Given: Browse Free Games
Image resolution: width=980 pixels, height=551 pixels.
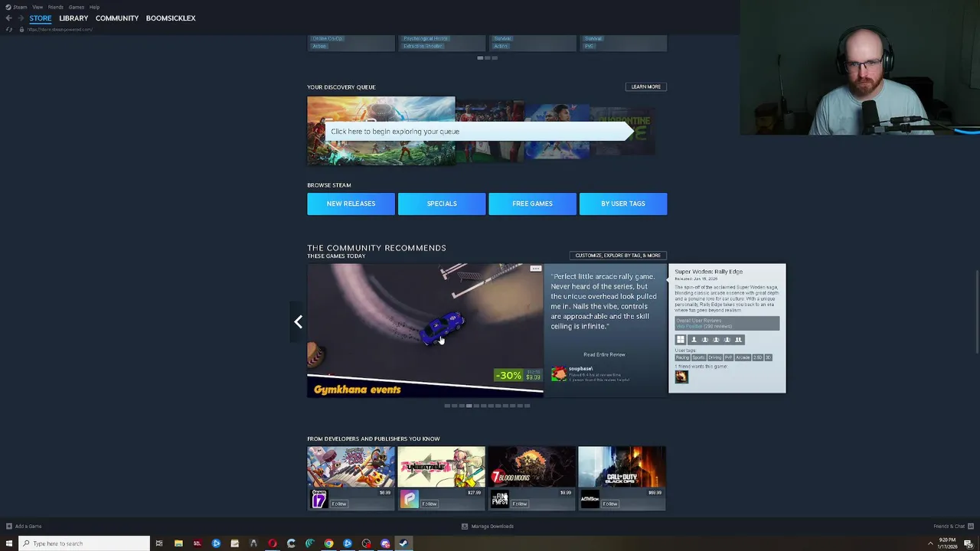Looking at the screenshot, I should [x=532, y=204].
